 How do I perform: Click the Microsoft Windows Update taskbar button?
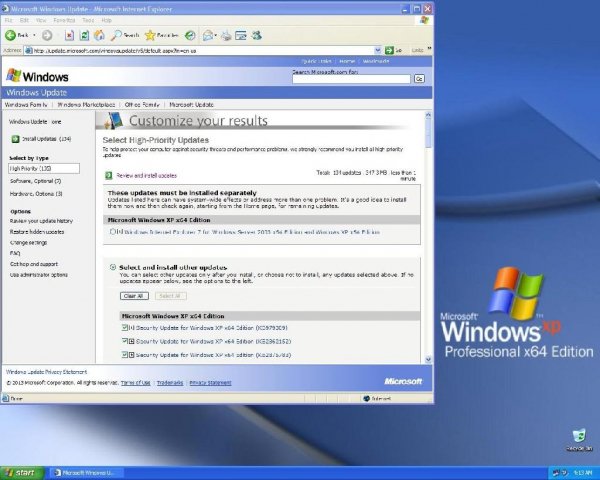click(x=87, y=473)
